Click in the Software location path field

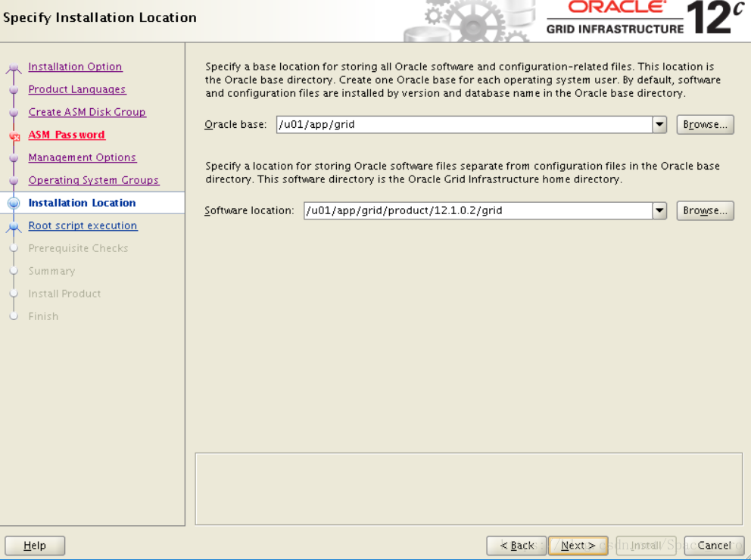[478, 210]
